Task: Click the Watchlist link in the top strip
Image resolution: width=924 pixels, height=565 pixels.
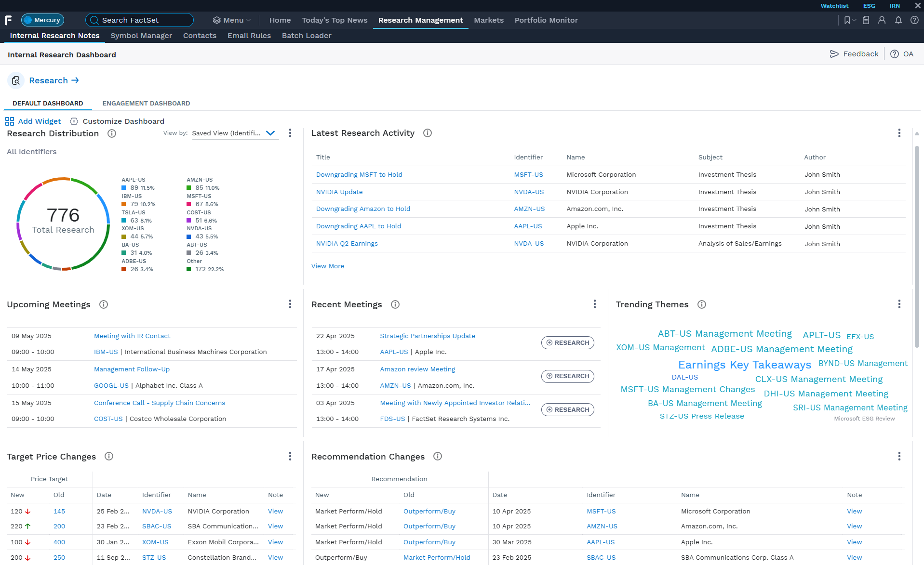Action: [x=834, y=6]
